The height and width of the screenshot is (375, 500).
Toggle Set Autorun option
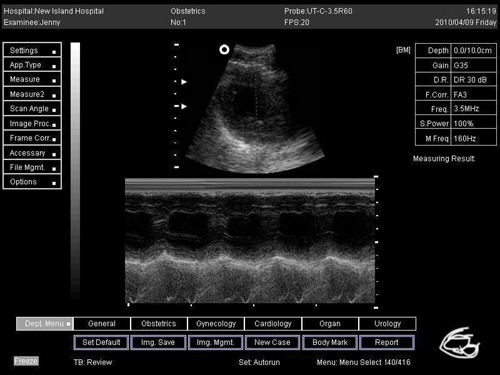[259, 362]
